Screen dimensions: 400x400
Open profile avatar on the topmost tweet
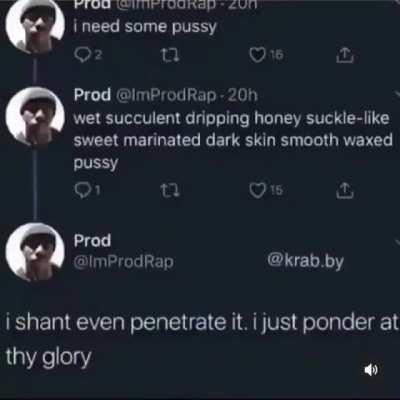pos(35,27)
